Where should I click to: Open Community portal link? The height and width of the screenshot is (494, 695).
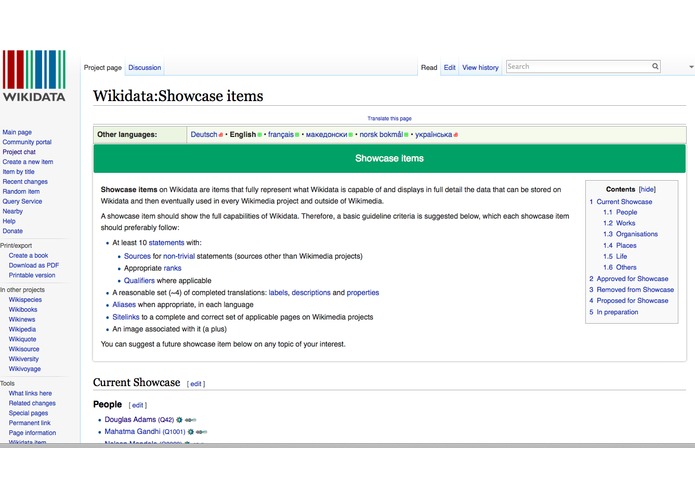click(x=27, y=142)
